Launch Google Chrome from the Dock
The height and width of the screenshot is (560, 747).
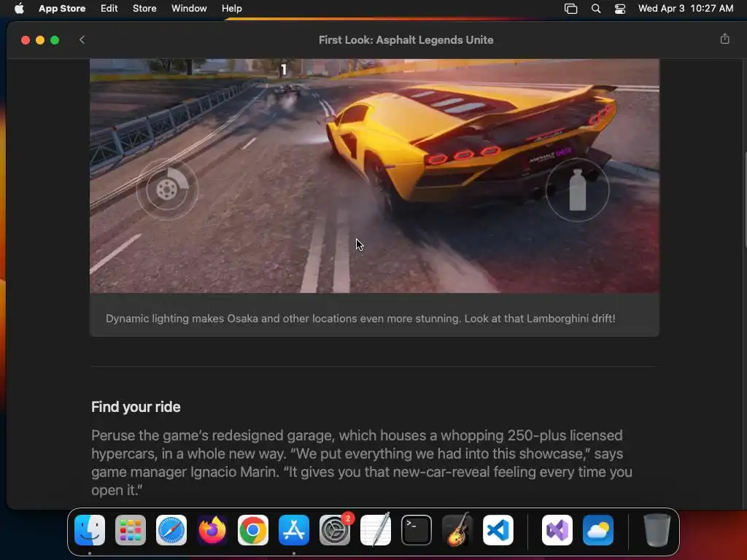click(x=253, y=530)
